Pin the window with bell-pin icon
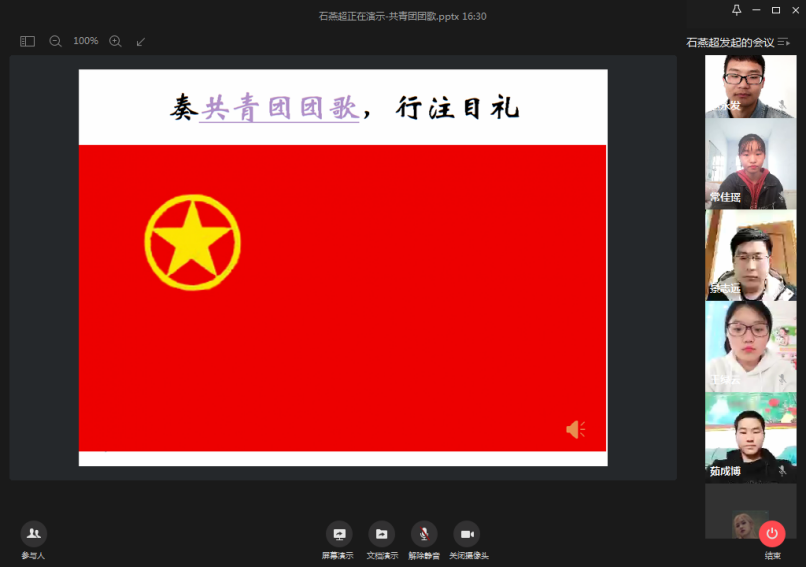 (x=736, y=10)
